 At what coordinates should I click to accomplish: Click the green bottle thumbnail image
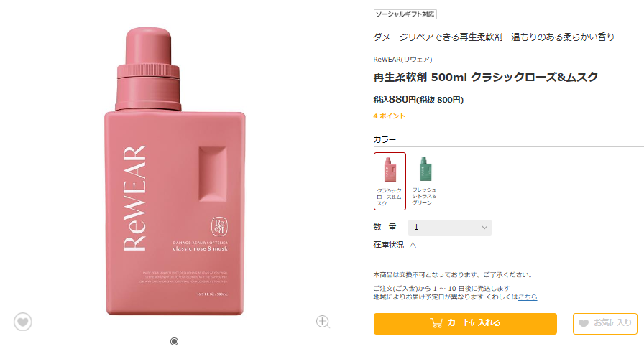(x=424, y=169)
